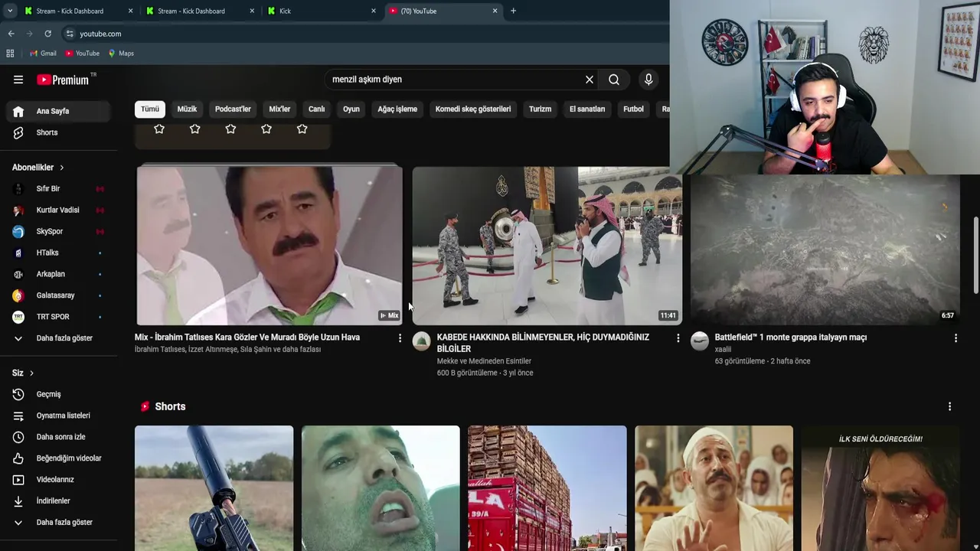Play the Kabe video thumbnail
This screenshot has height=551, width=980.
pos(547,246)
